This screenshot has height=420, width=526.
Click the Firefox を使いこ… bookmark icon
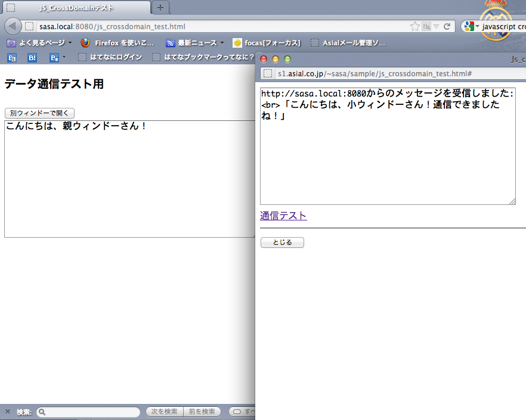click(x=85, y=43)
